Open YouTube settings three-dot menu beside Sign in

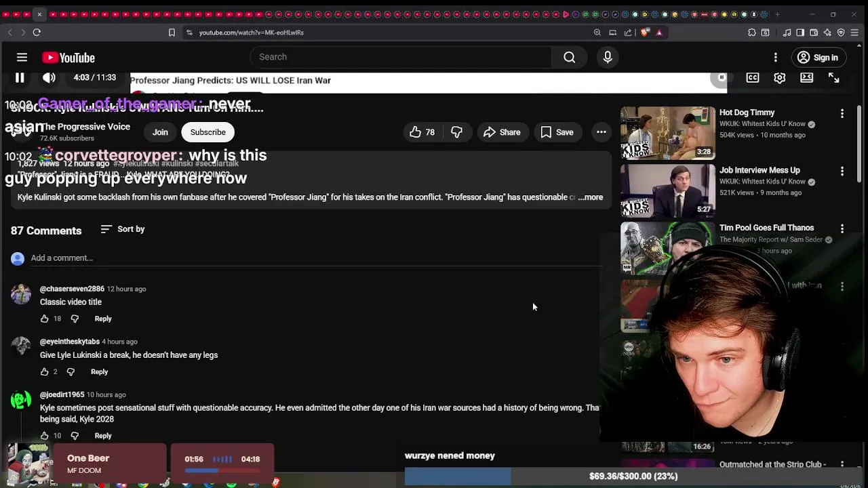(776, 58)
